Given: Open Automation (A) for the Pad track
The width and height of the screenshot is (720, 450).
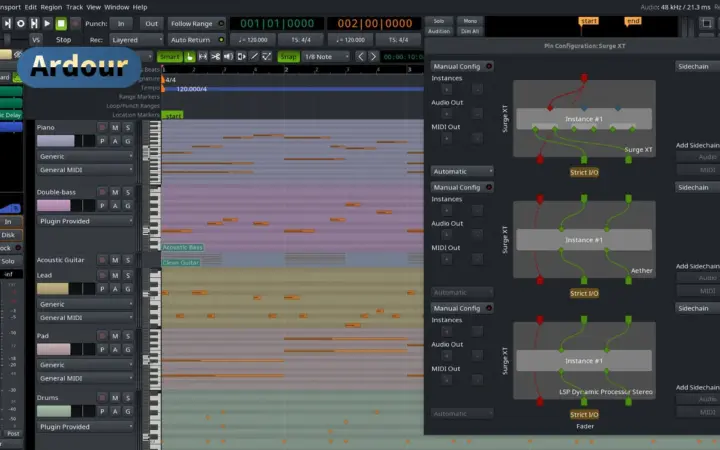Looking at the screenshot, I should coord(115,349).
